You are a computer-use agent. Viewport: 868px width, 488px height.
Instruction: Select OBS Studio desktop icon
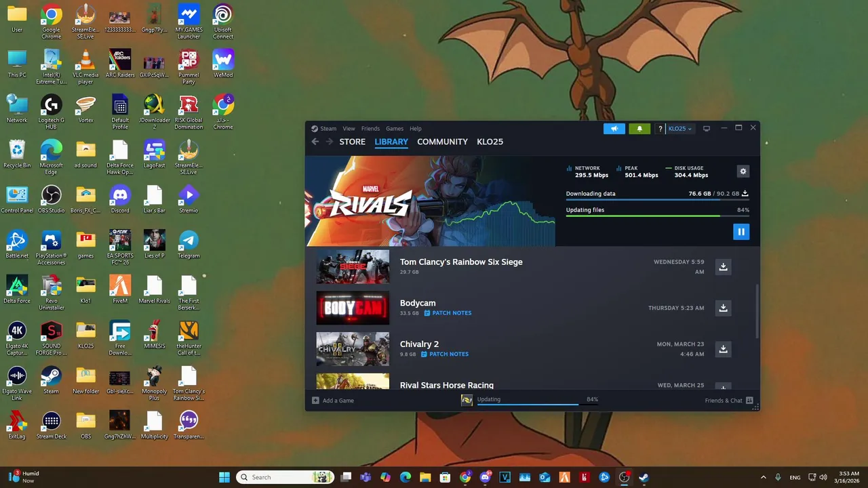[51, 199]
